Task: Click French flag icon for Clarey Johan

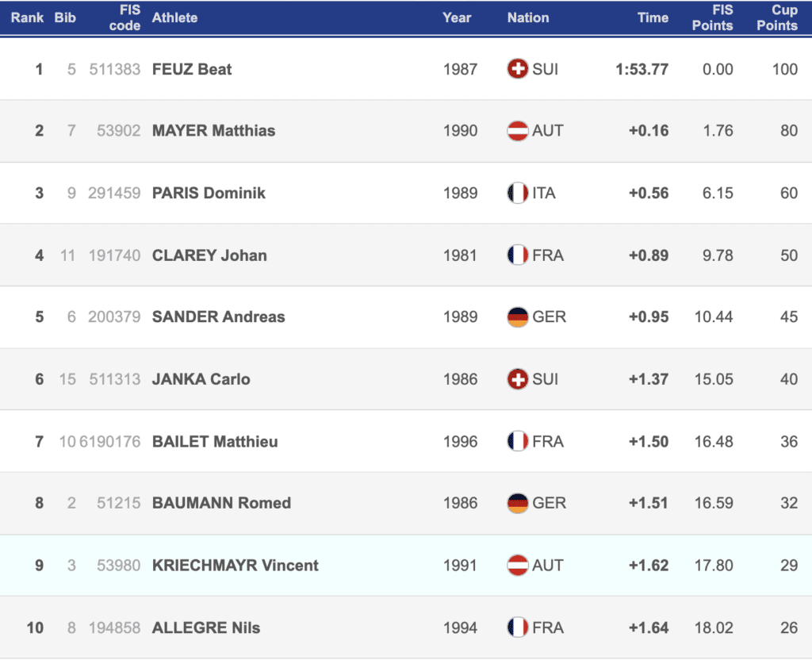Action: pos(517,255)
